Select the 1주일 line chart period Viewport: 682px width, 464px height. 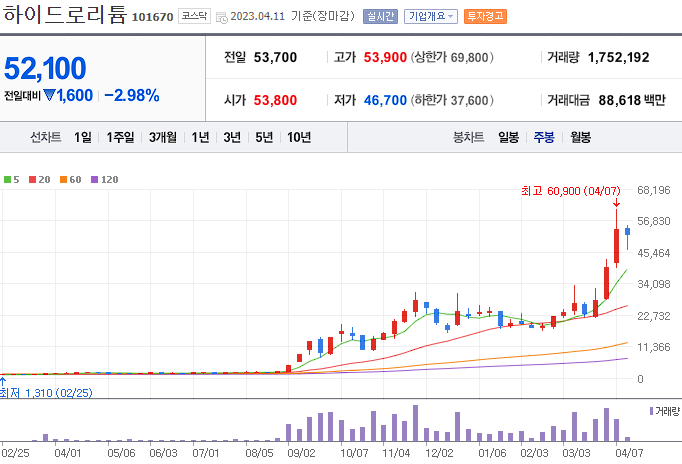(x=120, y=137)
